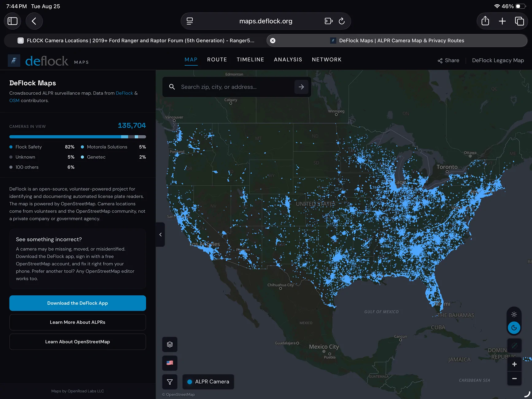532x399 pixels.
Task: Follow the DeFlock link in the description
Action: click(x=124, y=93)
